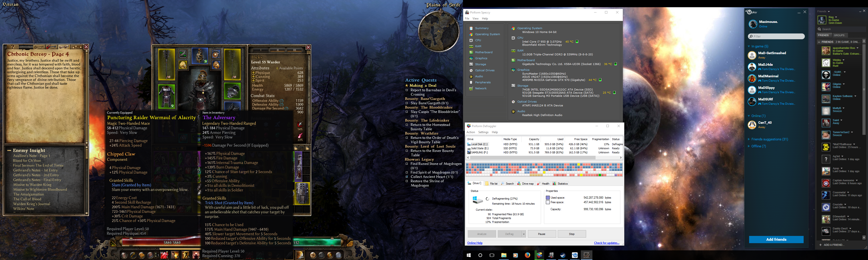Toggle Return to Rover Bounty Table checkbox
The height and width of the screenshot is (260, 868).
point(407,151)
